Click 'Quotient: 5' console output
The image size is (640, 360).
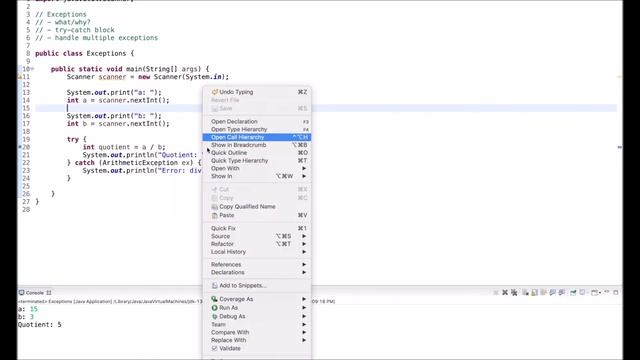pos(40,325)
